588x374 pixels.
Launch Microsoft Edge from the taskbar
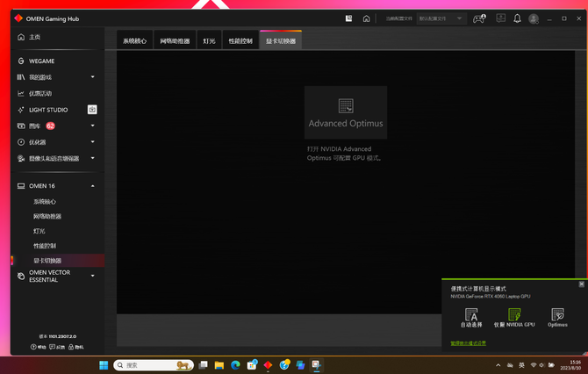235,365
